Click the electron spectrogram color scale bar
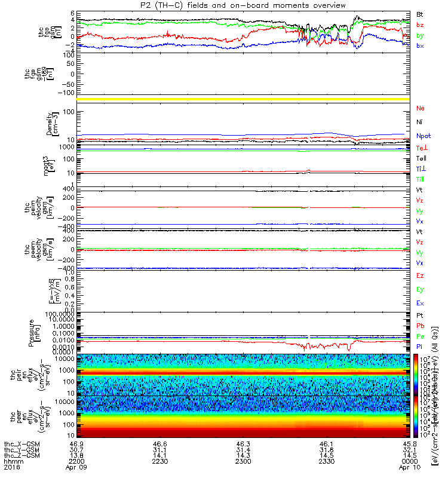Screen dimensions: 448x478 tap(416, 416)
